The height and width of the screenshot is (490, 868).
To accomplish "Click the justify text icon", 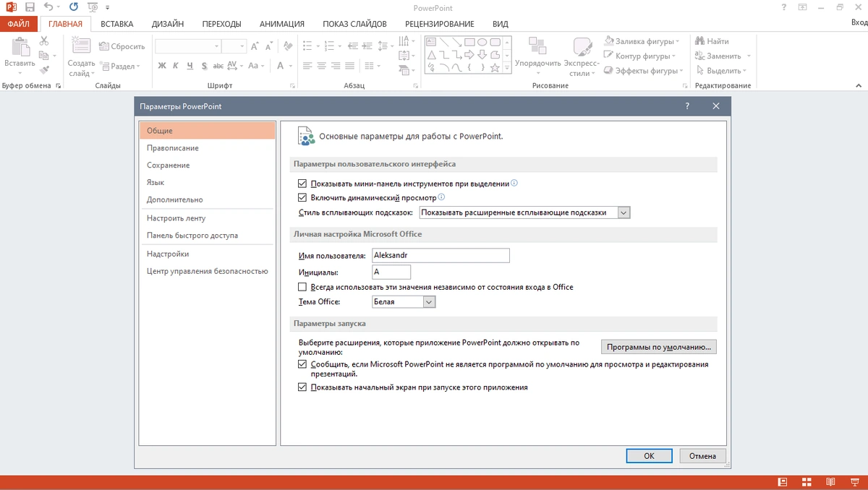I will (x=350, y=66).
